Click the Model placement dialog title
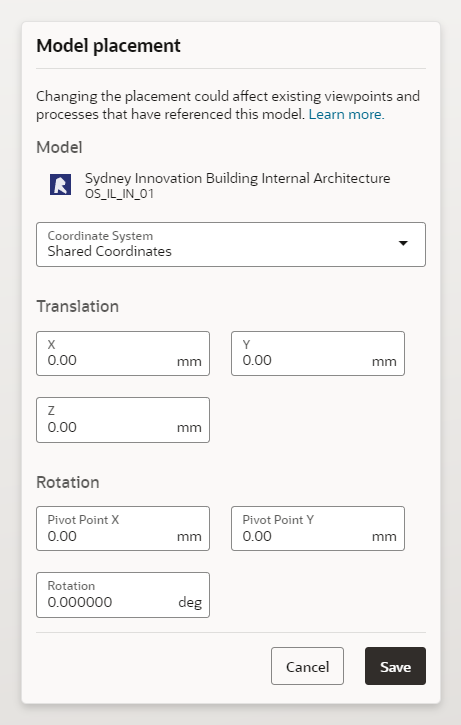The height and width of the screenshot is (725, 461). [109, 46]
